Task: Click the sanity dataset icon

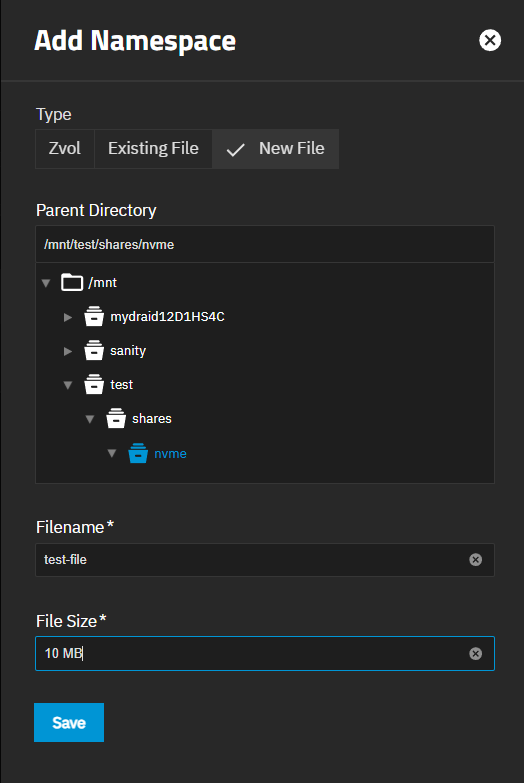Action: tap(94, 351)
